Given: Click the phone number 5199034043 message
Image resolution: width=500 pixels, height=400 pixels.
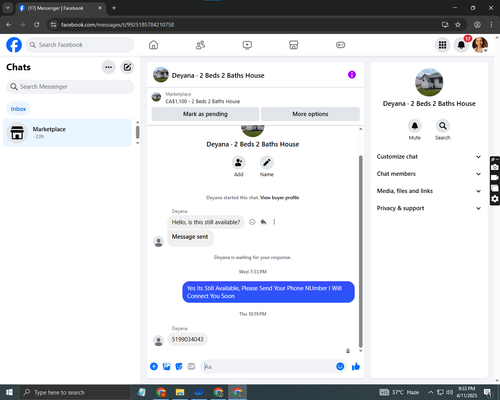Looking at the screenshot, I should click(187, 339).
